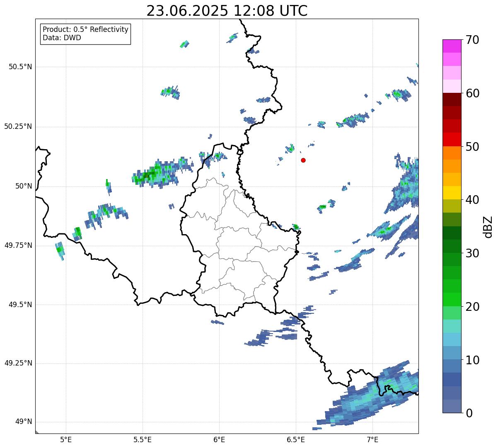498x448 pixels.
Task: Click the 7°E longitude label
Action: [372, 440]
